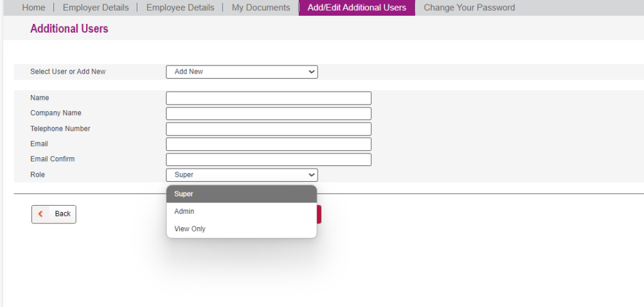
Task: Click the red back arrow icon
Action: (41, 214)
